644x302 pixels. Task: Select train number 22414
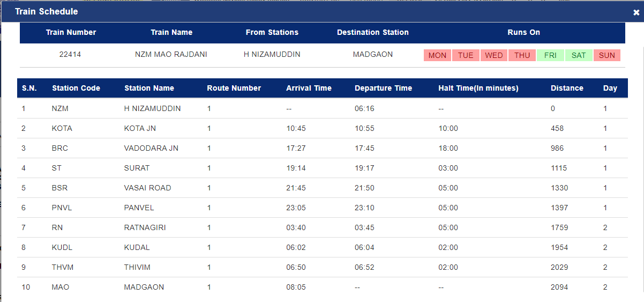70,54
